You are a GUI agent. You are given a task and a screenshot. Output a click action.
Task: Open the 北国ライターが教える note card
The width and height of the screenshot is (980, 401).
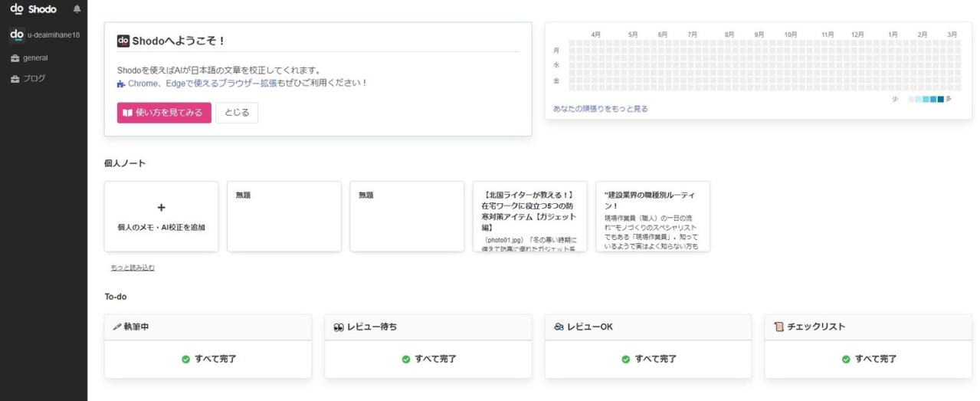[530, 216]
